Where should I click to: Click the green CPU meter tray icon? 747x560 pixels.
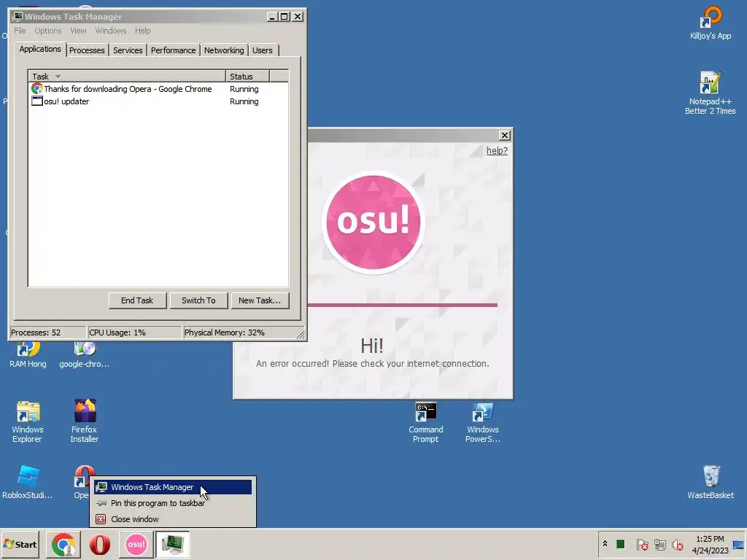coord(620,544)
